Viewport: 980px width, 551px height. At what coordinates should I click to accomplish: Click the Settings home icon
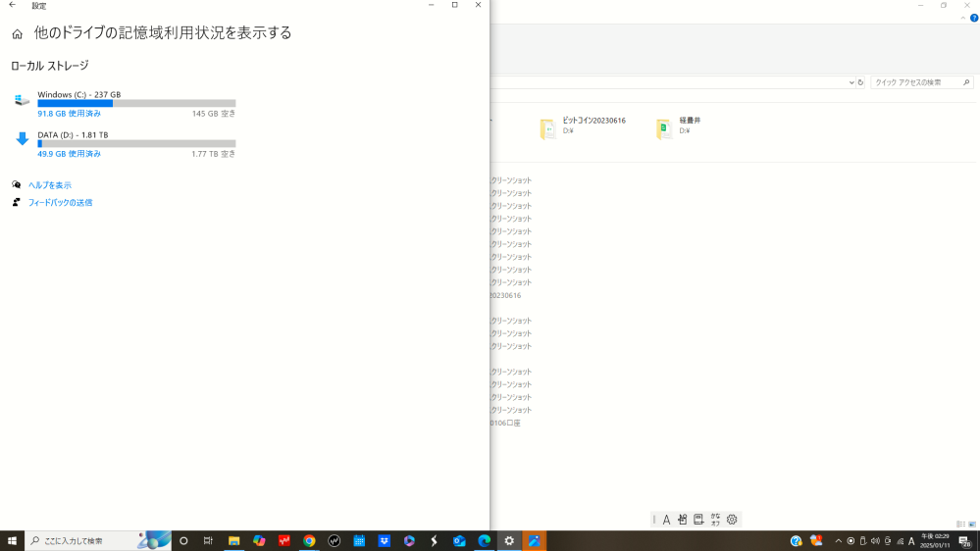pyautogui.click(x=17, y=34)
